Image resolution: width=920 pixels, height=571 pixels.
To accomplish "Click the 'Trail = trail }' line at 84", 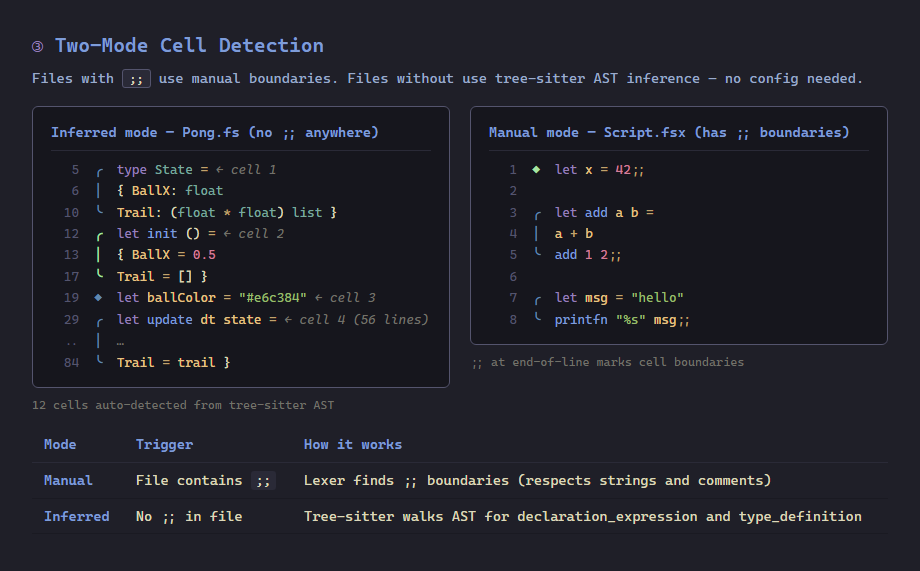I will pyautogui.click(x=174, y=363).
